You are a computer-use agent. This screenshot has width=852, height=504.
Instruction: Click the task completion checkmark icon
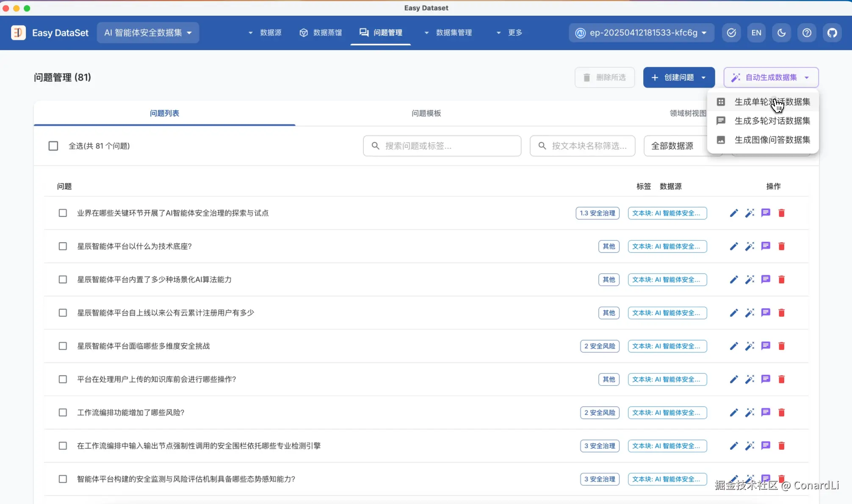(731, 33)
